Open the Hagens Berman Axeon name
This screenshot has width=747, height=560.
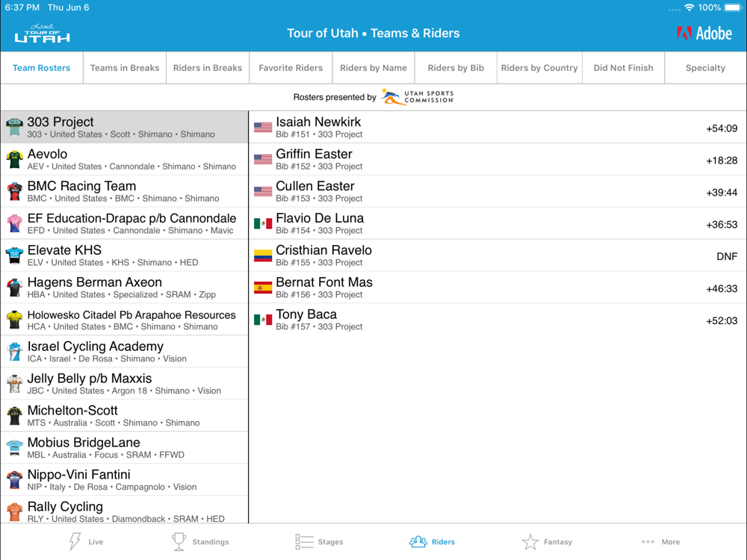click(94, 282)
